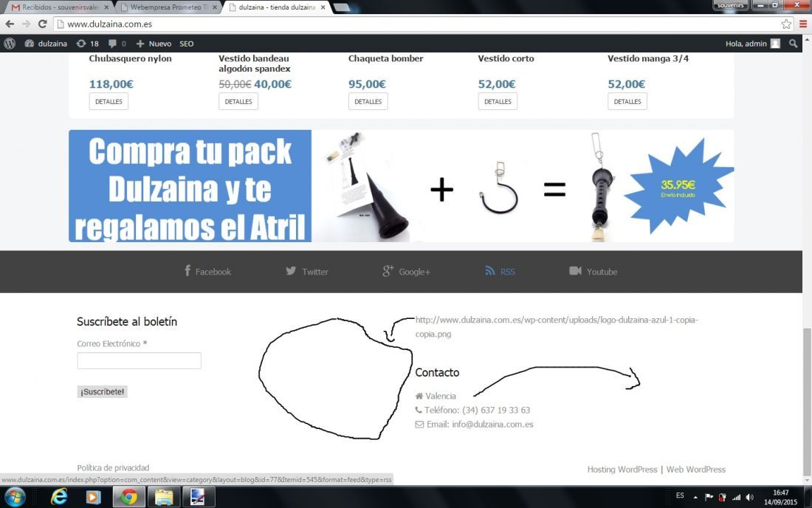Click the logo-dulzaina-azul image URL text
The width and height of the screenshot is (812, 508).
pos(557,327)
